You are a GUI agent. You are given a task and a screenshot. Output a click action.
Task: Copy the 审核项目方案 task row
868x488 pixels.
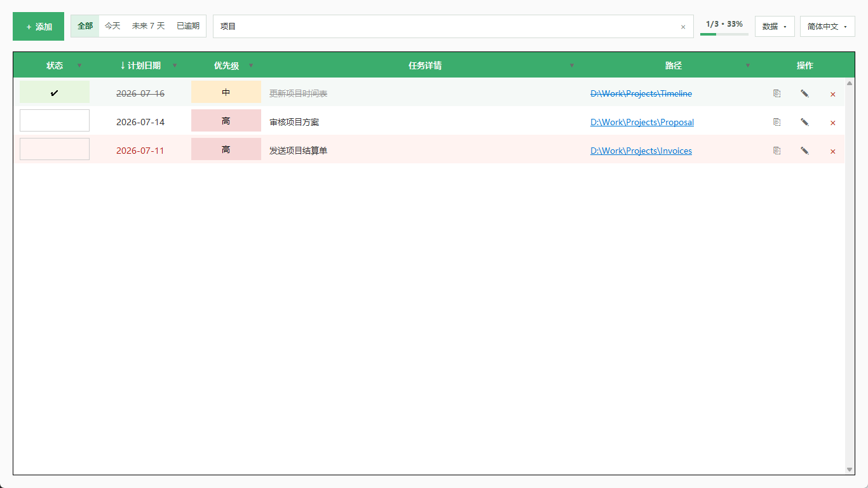point(776,122)
